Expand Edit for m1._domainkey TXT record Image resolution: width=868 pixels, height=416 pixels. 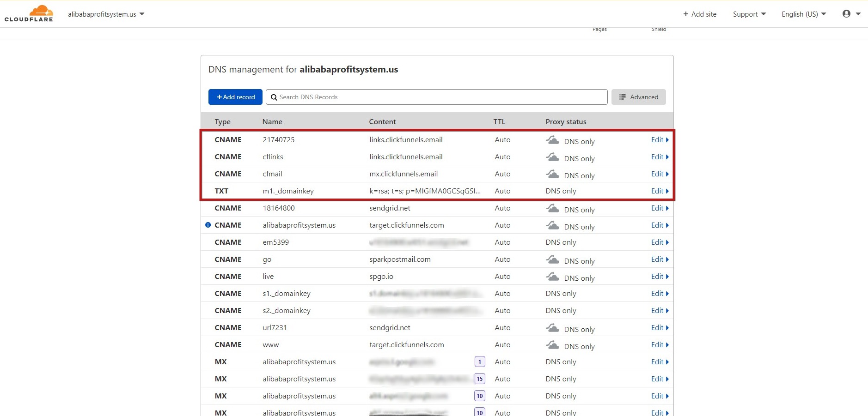coord(660,191)
